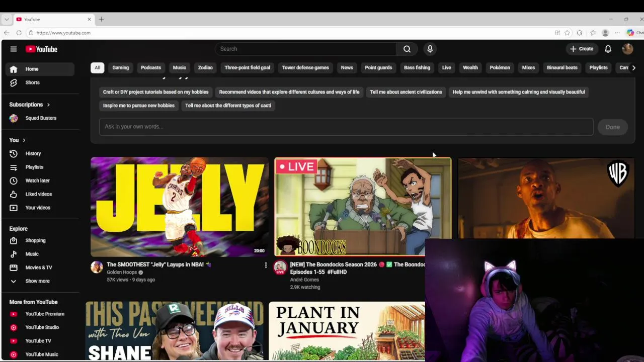Open a new browser tab
Screen dimensions: 644x362
101,19
